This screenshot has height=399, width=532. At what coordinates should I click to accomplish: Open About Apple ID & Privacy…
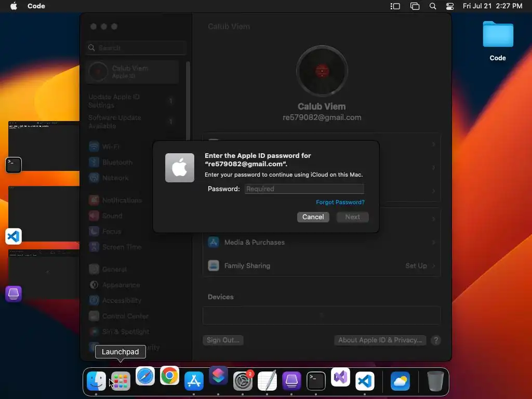tap(380, 340)
